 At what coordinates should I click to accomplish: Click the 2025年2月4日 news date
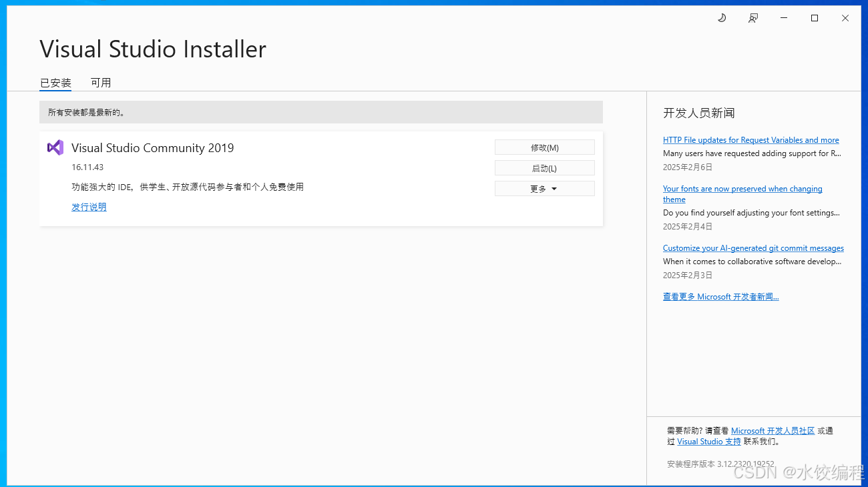tap(688, 227)
